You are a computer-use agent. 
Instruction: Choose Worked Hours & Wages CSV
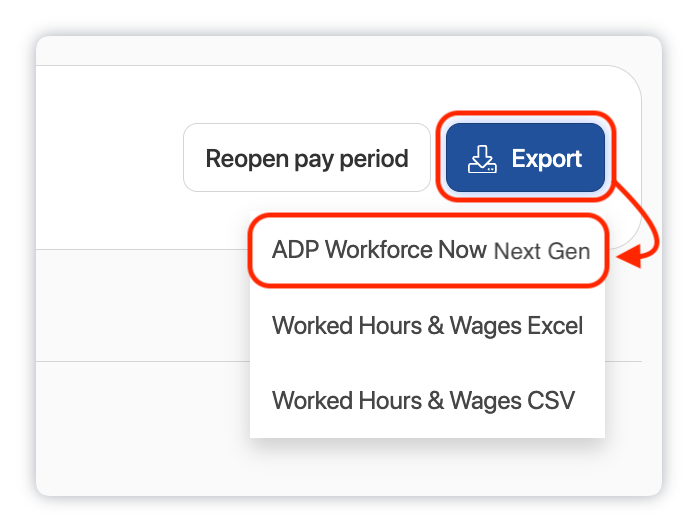coord(423,400)
